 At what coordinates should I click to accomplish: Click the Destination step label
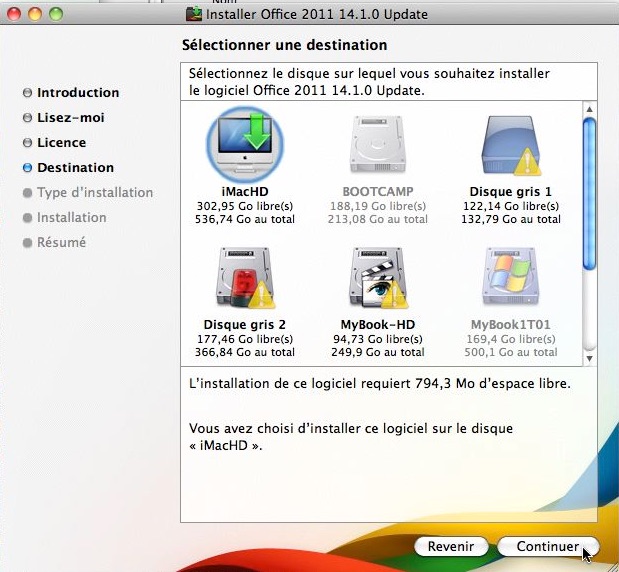(75, 168)
